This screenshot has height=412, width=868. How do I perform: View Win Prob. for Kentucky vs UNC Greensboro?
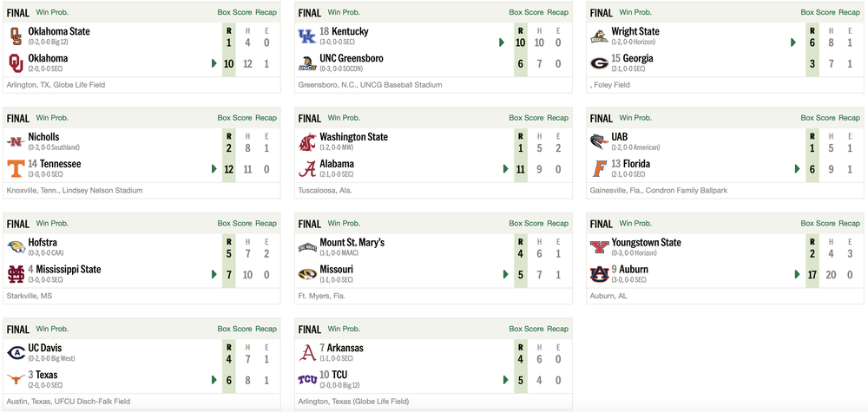click(x=344, y=12)
